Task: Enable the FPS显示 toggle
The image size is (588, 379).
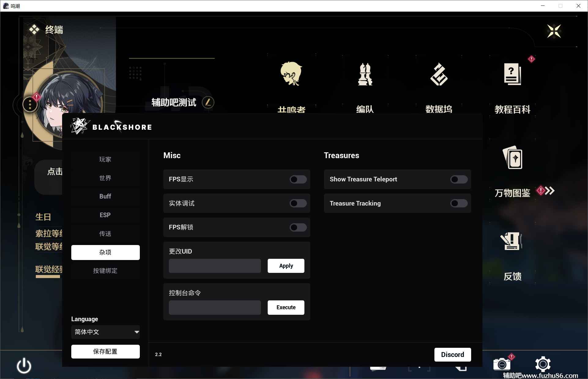Action: (x=298, y=180)
